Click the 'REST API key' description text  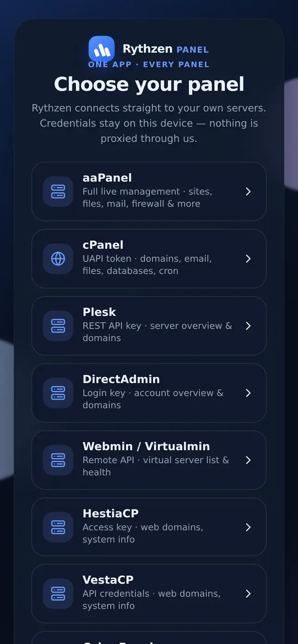coord(157,332)
